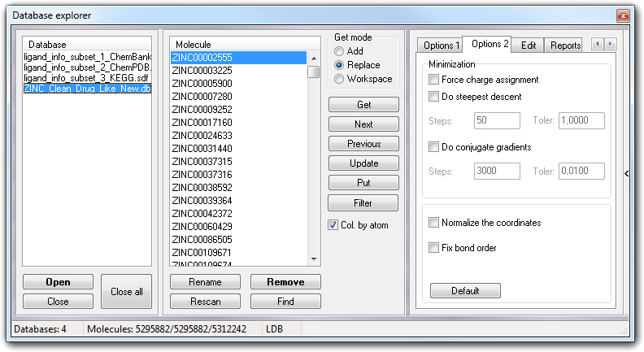
Task: Uncheck Col. by atom checkbox
Action: pyautogui.click(x=333, y=225)
